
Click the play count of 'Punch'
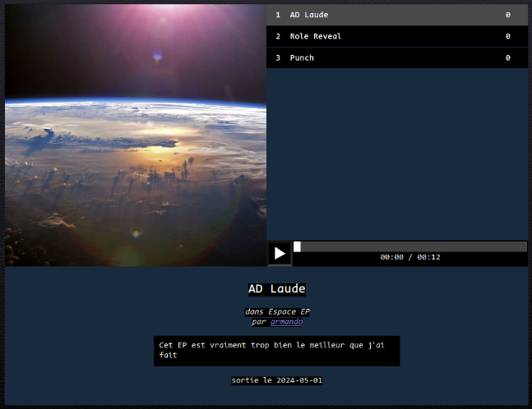pyautogui.click(x=507, y=57)
